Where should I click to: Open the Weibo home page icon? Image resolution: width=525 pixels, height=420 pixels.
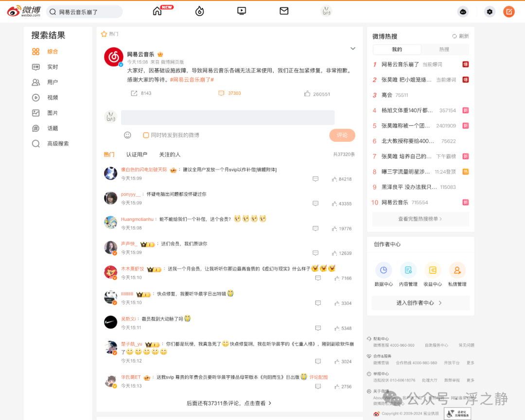(x=157, y=11)
